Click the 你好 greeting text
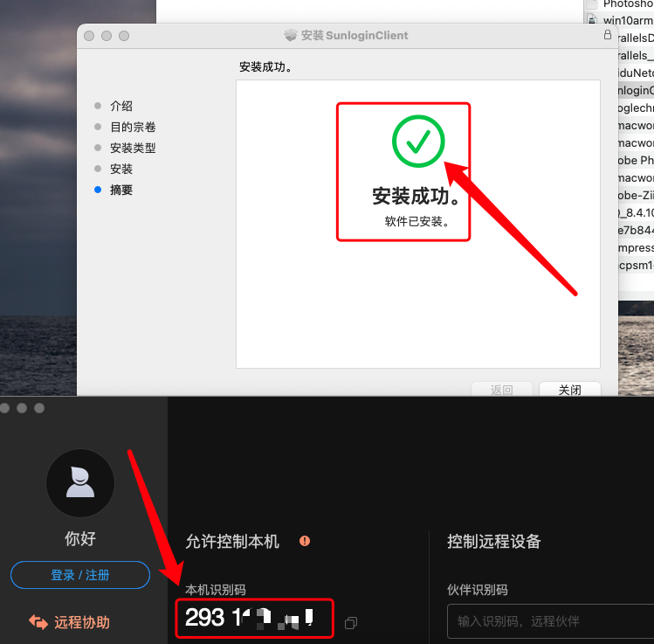 pyautogui.click(x=80, y=539)
